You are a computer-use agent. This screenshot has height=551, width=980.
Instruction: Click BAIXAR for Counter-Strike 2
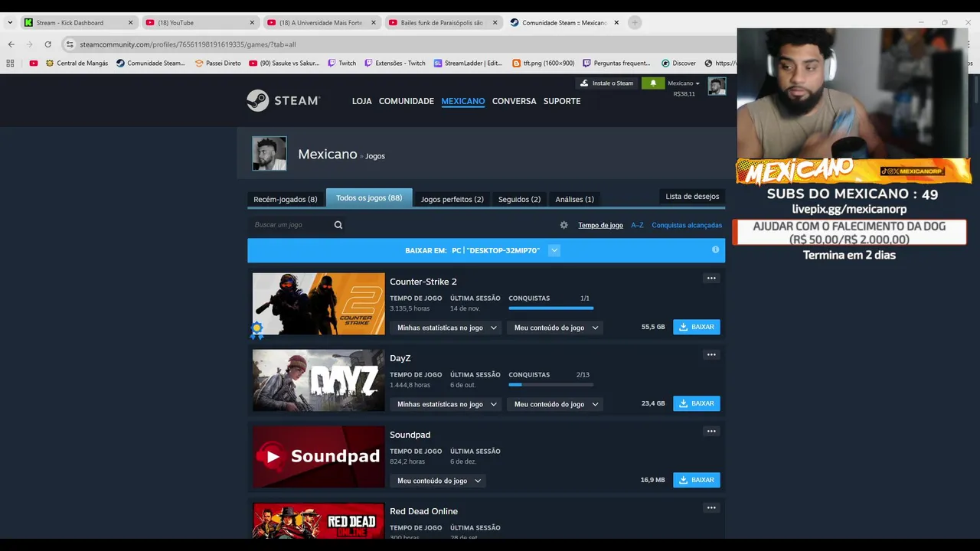697,327
